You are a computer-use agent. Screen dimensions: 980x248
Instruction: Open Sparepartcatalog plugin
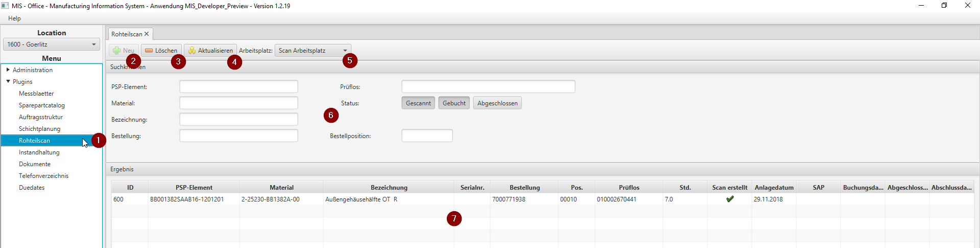(x=42, y=105)
